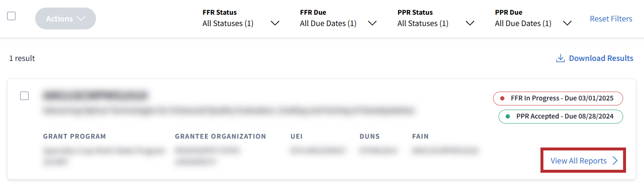Expand the FFR Status filter dropdown
644x187 pixels.
[x=241, y=19]
